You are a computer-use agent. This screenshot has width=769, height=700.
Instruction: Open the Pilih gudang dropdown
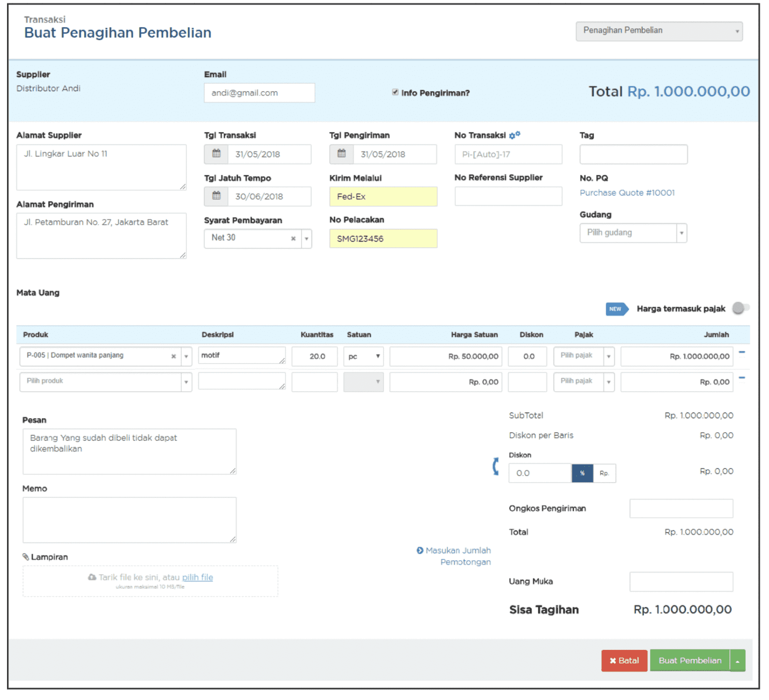point(681,233)
